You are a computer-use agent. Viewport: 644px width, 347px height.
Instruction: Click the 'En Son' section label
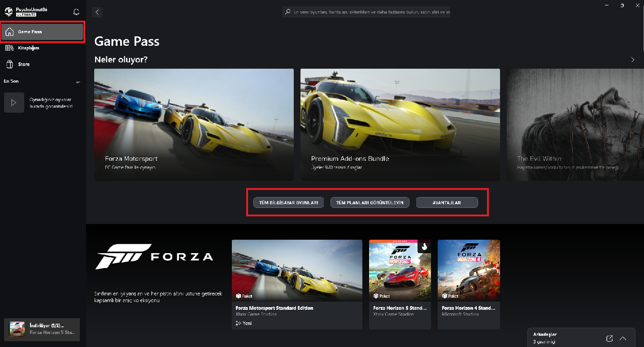[11, 81]
